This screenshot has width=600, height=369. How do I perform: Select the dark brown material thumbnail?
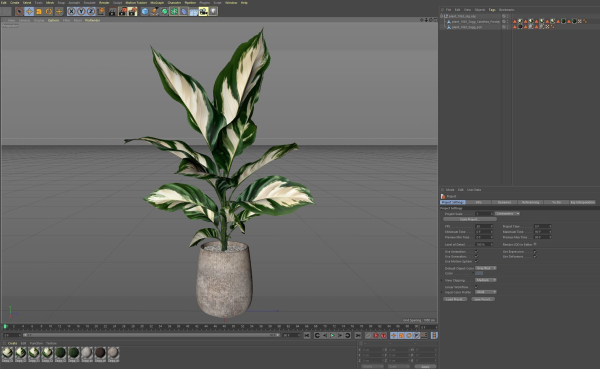click(x=100, y=354)
